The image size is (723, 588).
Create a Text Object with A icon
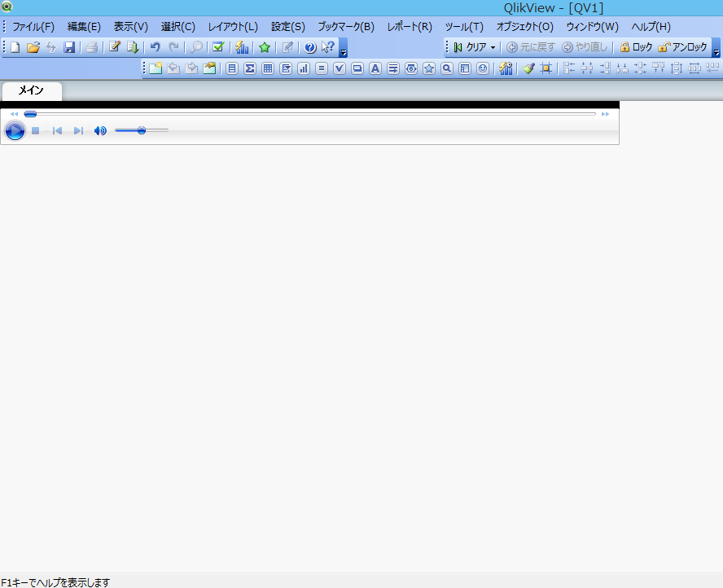click(x=375, y=68)
